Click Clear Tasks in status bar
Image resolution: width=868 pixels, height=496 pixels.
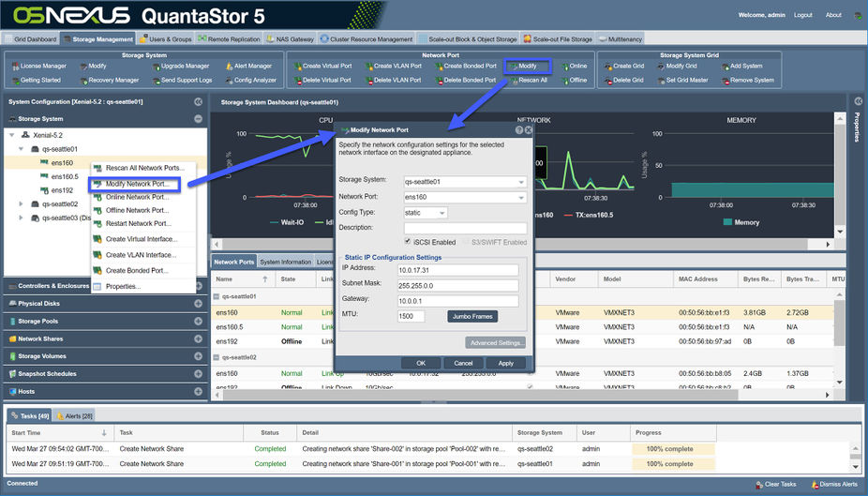point(775,485)
